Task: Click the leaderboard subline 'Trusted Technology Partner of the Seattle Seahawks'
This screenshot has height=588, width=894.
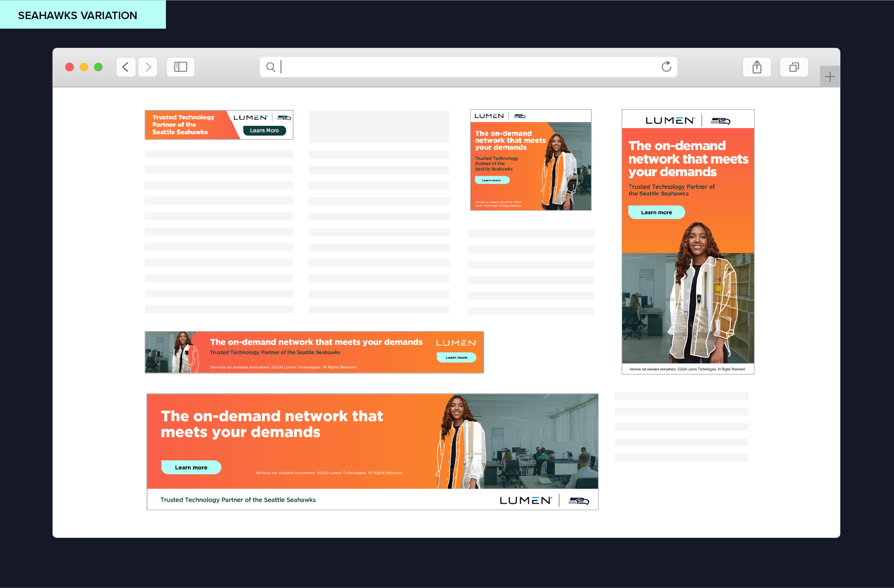Action: tap(275, 353)
